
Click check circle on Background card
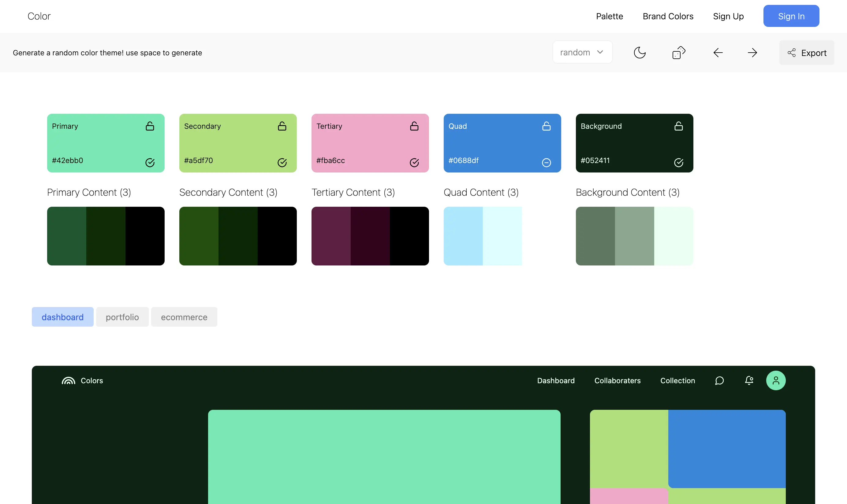coord(678,163)
